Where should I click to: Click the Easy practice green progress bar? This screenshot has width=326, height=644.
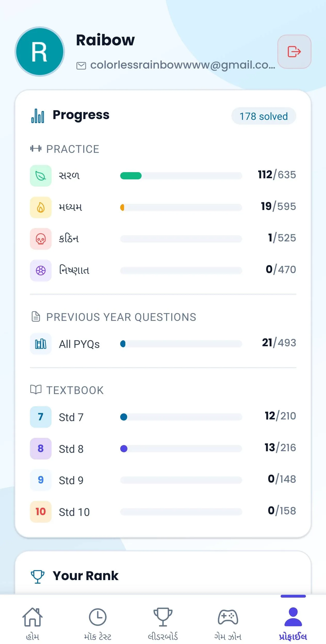181,176
